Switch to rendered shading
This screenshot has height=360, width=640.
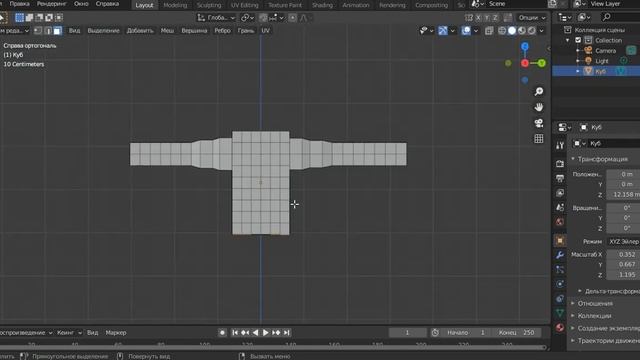pyautogui.click(x=531, y=31)
